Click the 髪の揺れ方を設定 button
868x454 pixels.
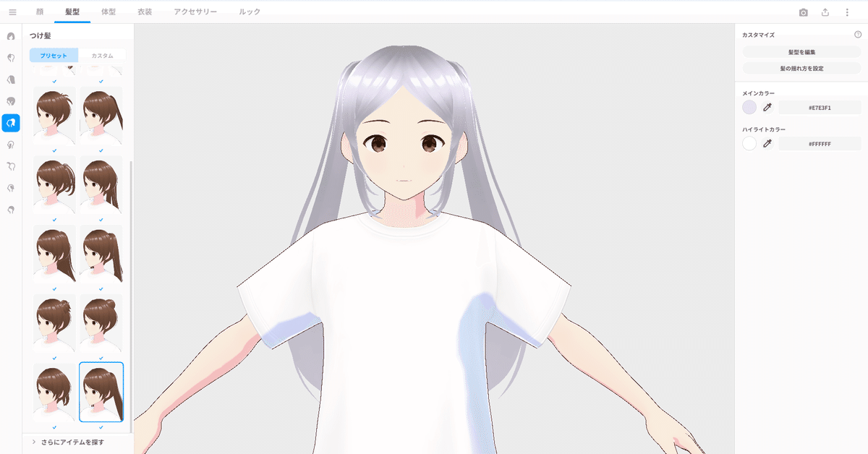tap(801, 68)
